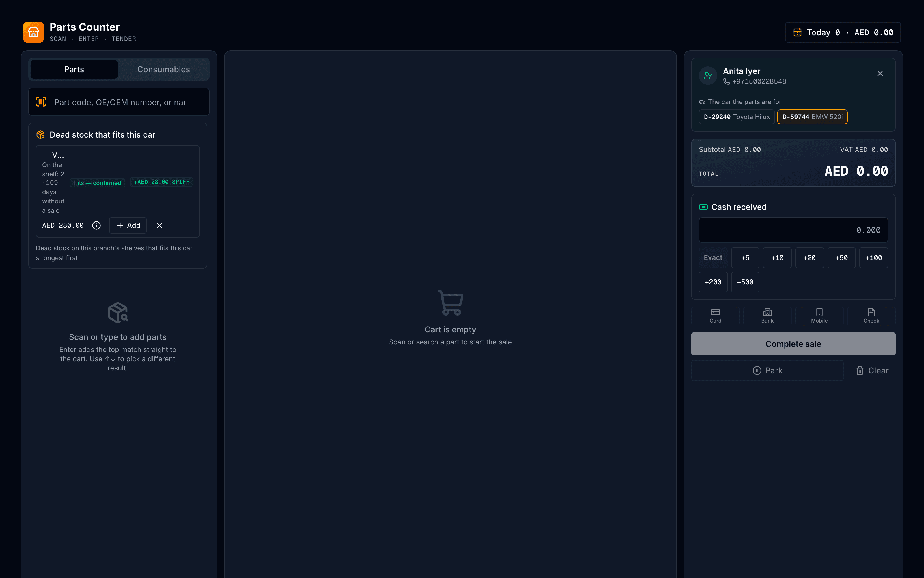The height and width of the screenshot is (578, 924).
Task: Add +20 to cash received
Action: coord(809,258)
